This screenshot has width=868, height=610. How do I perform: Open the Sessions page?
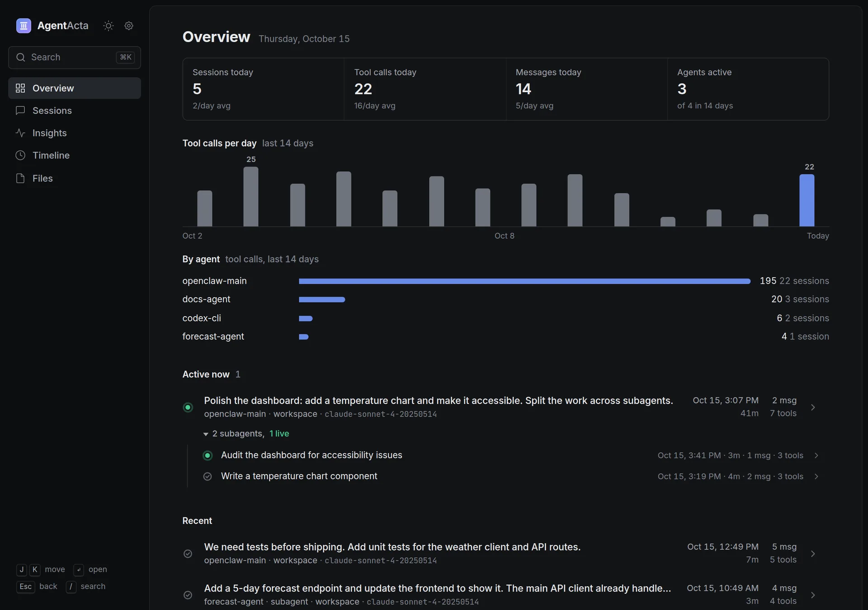[75, 111]
